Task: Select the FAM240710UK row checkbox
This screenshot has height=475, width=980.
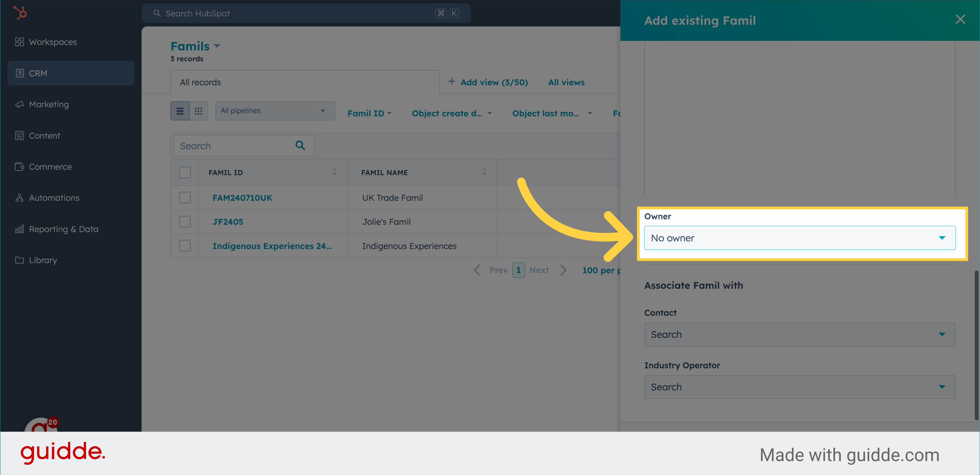Action: (x=185, y=197)
